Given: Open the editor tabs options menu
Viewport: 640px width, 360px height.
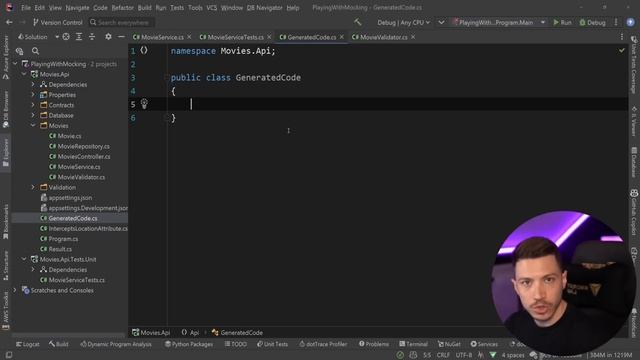Looking at the screenshot, I should pos(622,37).
